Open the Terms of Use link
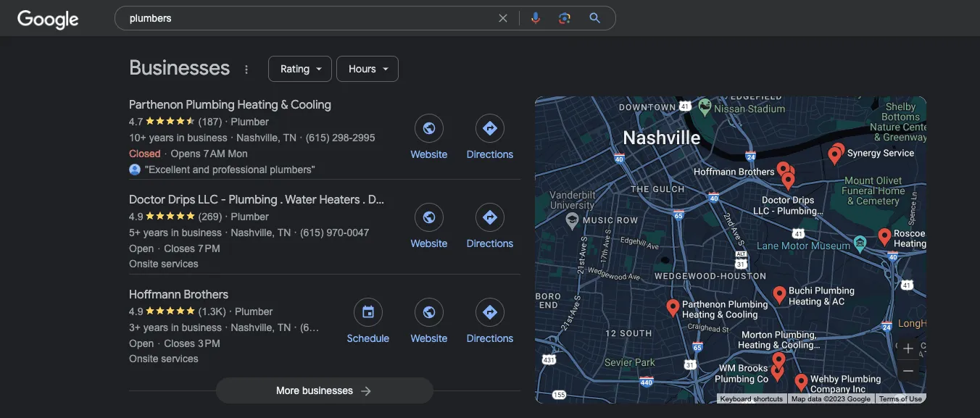This screenshot has height=418, width=980. pos(901,398)
